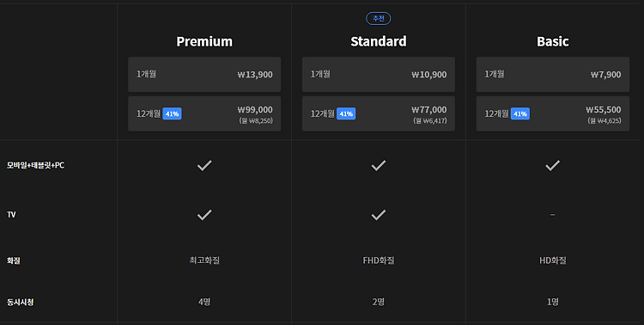The image size is (644, 325).
Task: Click 41% discount badge in Basic
Action: tap(520, 113)
